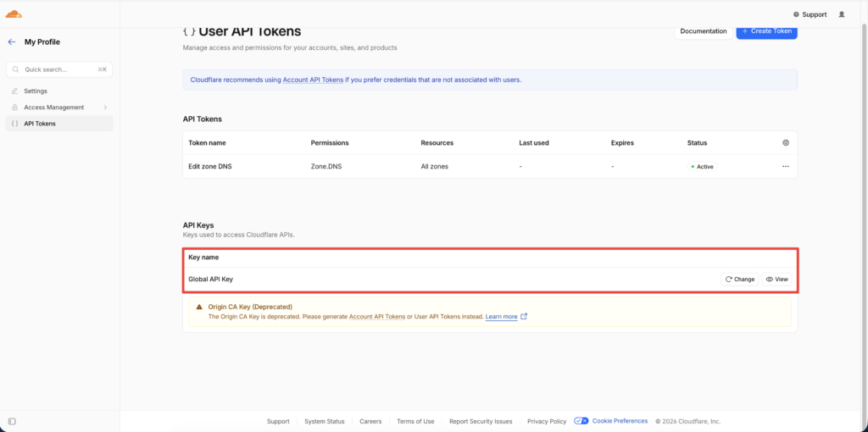Click the Expires column header
Viewport: 868px width, 432px height.
pyautogui.click(x=622, y=142)
